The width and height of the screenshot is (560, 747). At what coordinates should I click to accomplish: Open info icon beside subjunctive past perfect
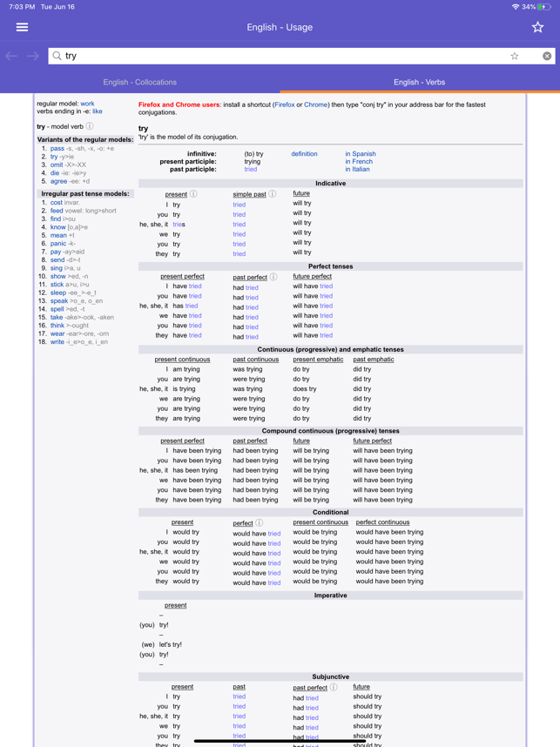[334, 687]
